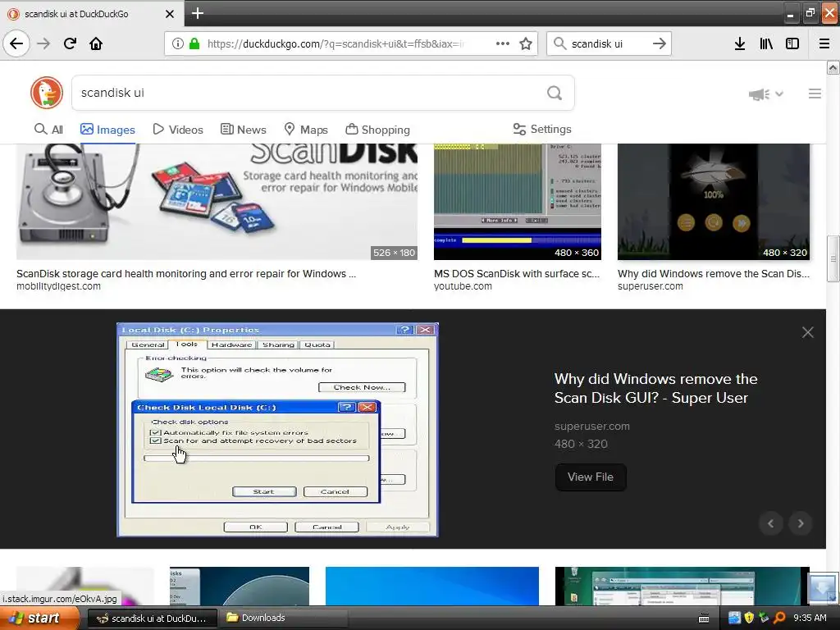
Task: Open 'Why did Windows remove the Scan Dis...' result
Action: pos(713,274)
